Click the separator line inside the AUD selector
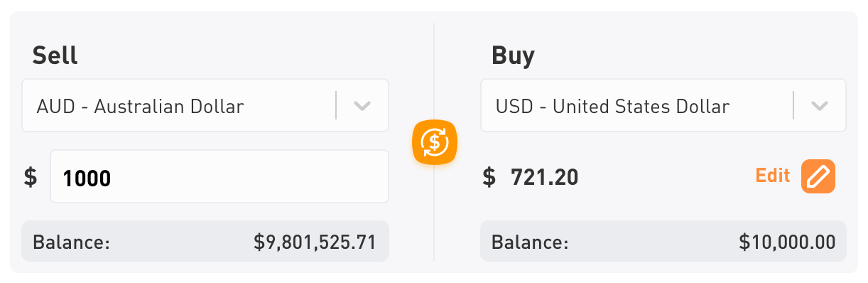868x283 pixels. (336, 105)
